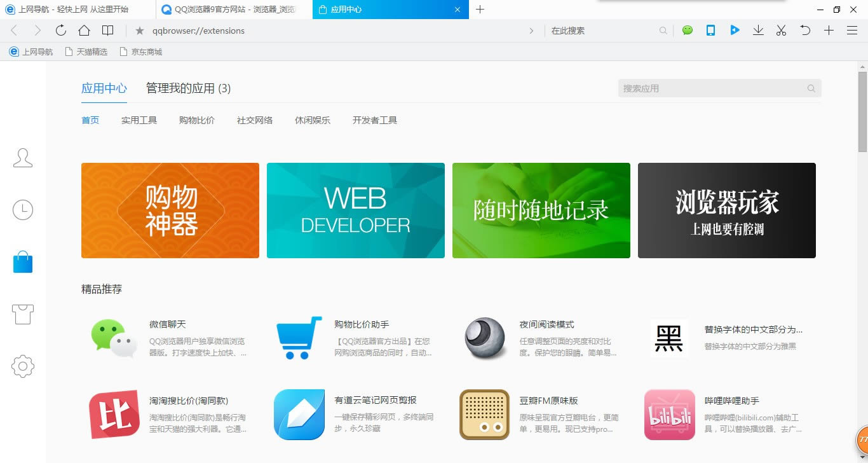Open the downloads arrow icon

point(758,31)
